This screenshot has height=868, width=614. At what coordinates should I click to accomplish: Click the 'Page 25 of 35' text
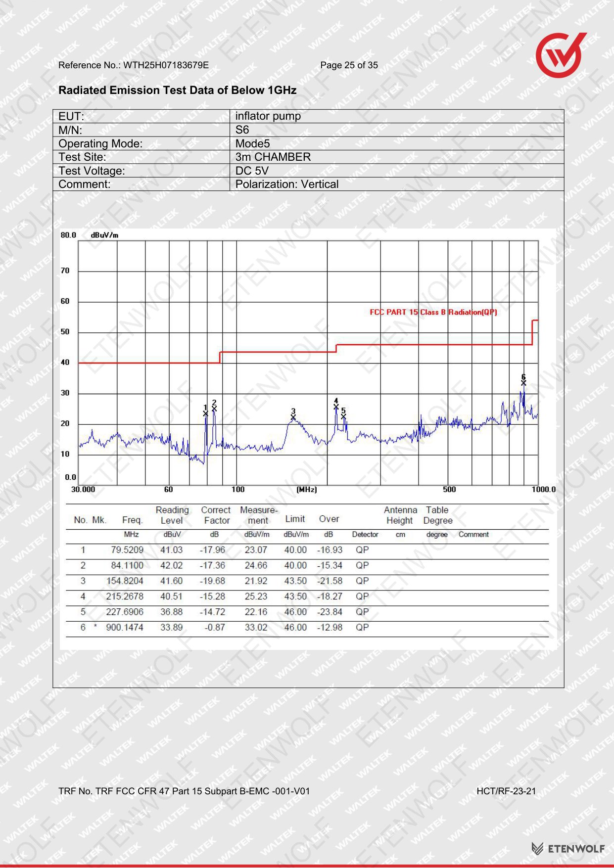pos(349,65)
